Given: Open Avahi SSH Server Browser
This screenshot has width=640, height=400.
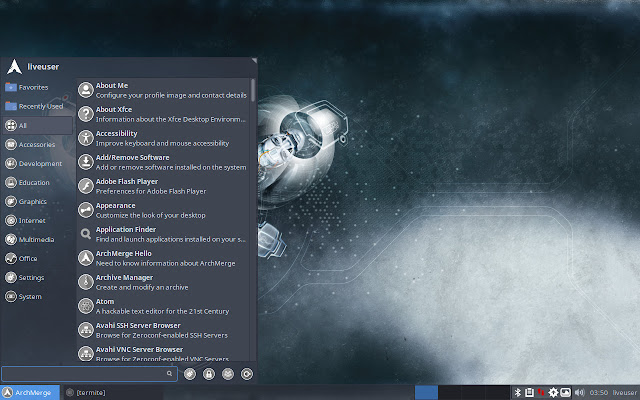Looking at the screenshot, I should tap(163, 330).
